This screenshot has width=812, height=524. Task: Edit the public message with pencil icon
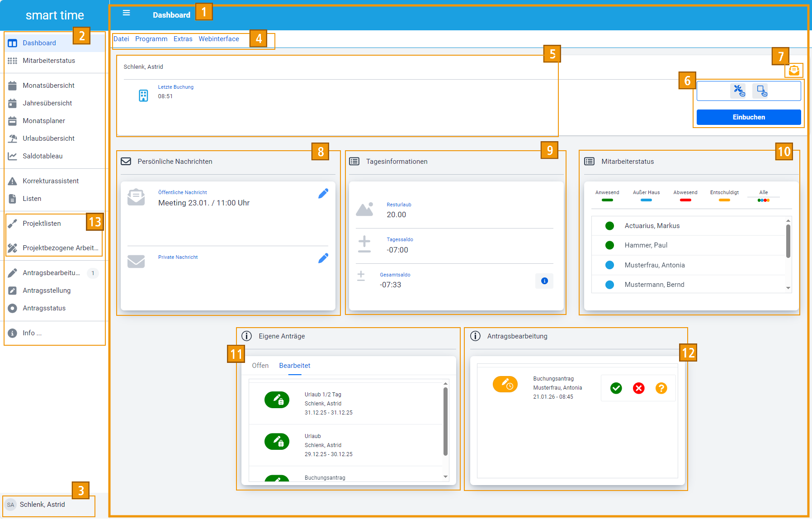tap(323, 194)
